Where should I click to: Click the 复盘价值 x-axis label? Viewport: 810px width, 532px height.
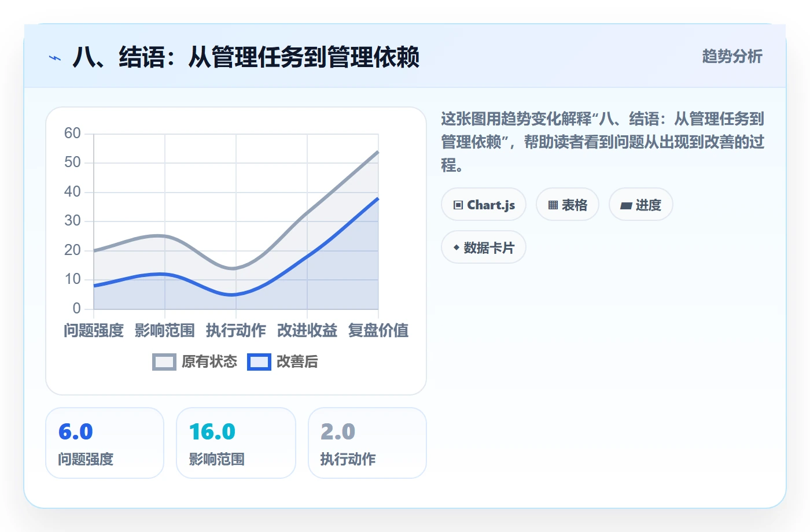coord(378,331)
